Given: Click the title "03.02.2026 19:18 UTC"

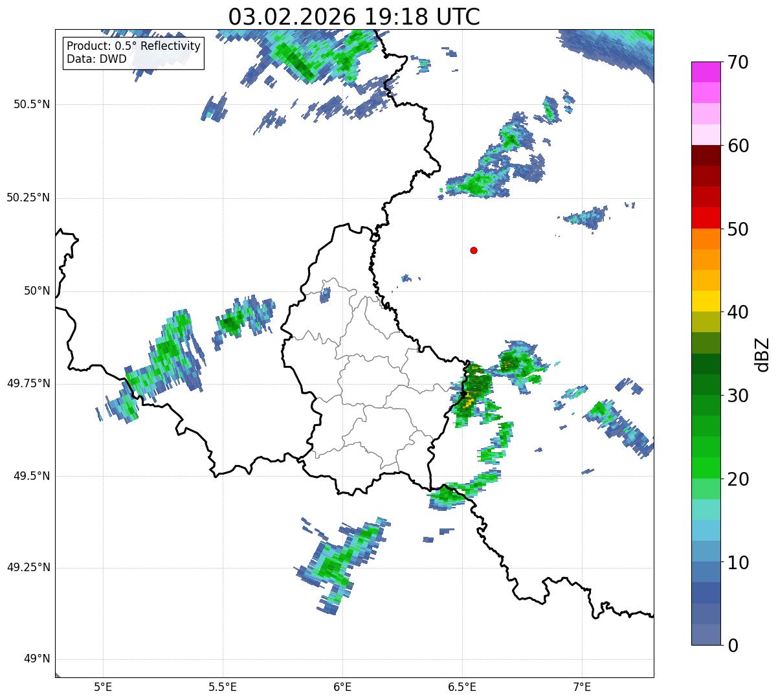Looking at the screenshot, I should point(354,17).
